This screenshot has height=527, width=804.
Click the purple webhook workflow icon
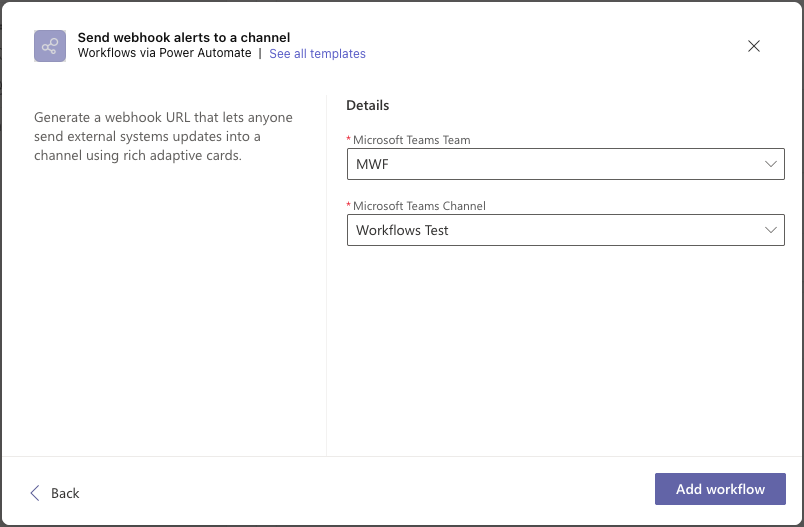(50, 46)
